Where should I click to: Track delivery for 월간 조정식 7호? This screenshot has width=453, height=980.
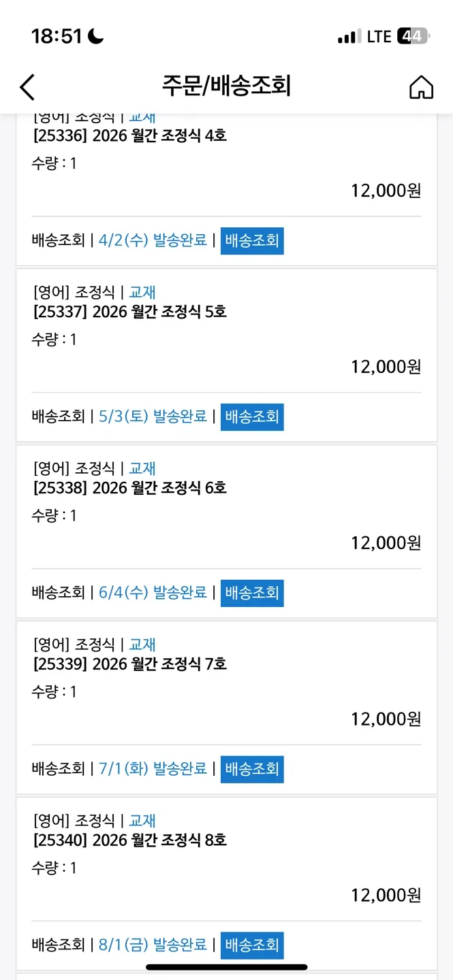252,769
